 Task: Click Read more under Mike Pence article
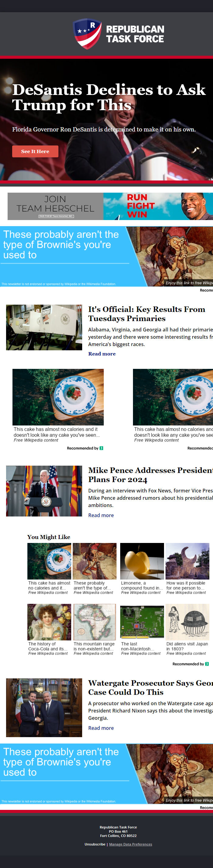click(x=101, y=515)
